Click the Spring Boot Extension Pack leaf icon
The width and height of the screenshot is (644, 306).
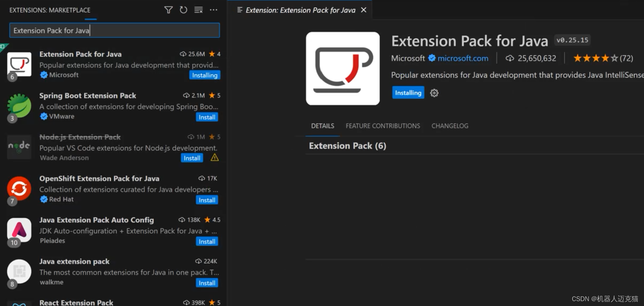click(19, 106)
